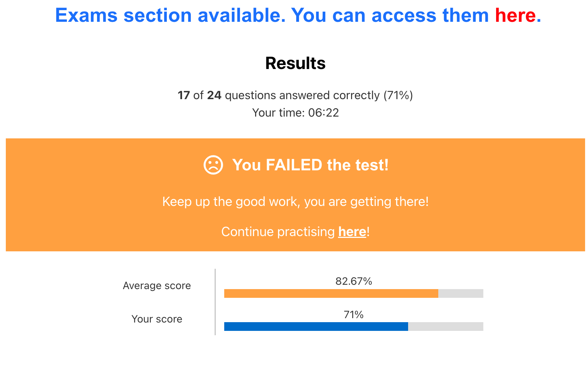The width and height of the screenshot is (588, 377).
Task: Click 'Keep up the good work' message
Action: coord(295,202)
